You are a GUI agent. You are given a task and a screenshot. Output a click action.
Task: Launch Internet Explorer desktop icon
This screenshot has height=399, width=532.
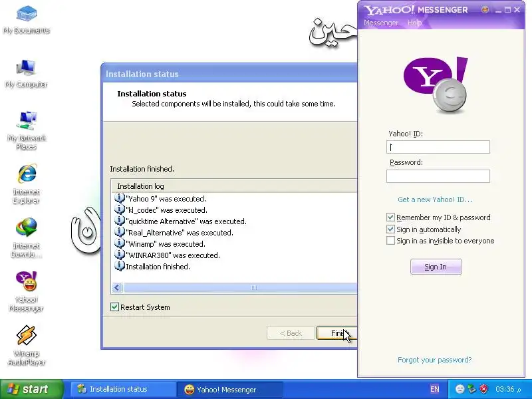[x=27, y=184]
